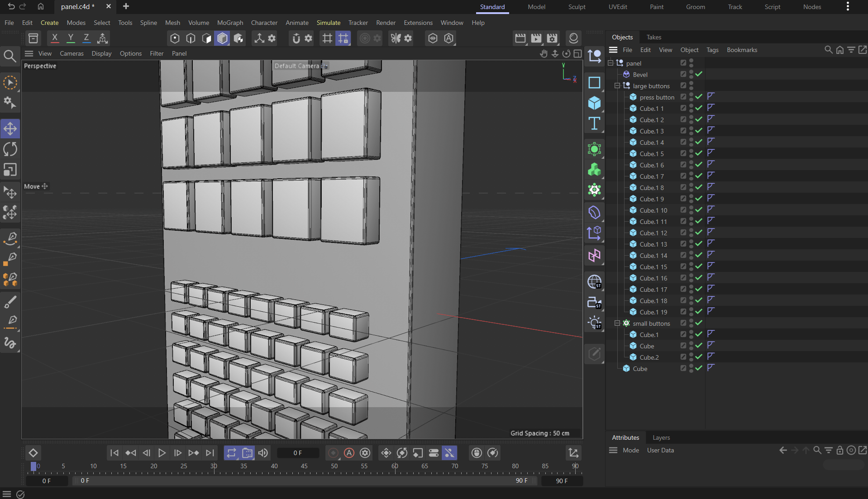868x499 pixels.
Task: Click the timeline playhead at frame 0
Action: click(x=33, y=466)
